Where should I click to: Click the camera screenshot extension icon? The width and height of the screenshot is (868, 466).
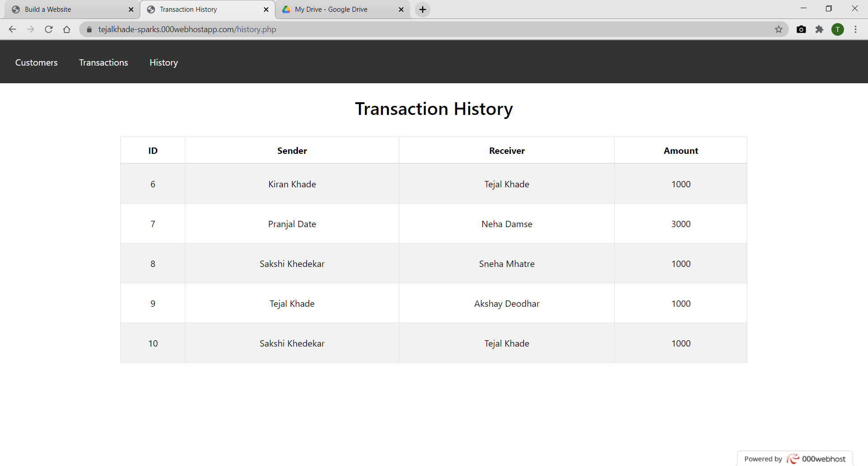(x=802, y=29)
